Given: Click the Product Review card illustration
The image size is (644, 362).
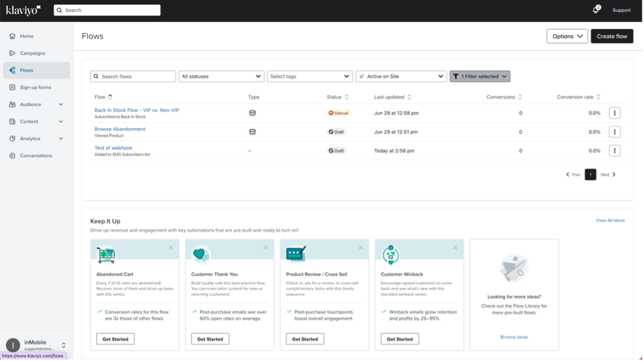Looking at the screenshot, I should [x=296, y=254].
